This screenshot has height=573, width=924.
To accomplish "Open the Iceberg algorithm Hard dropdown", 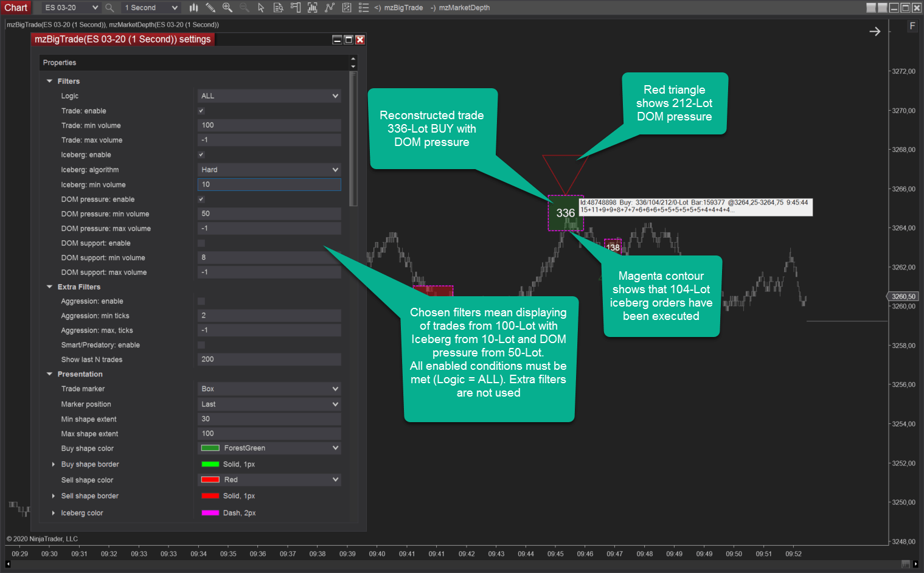I will [269, 170].
